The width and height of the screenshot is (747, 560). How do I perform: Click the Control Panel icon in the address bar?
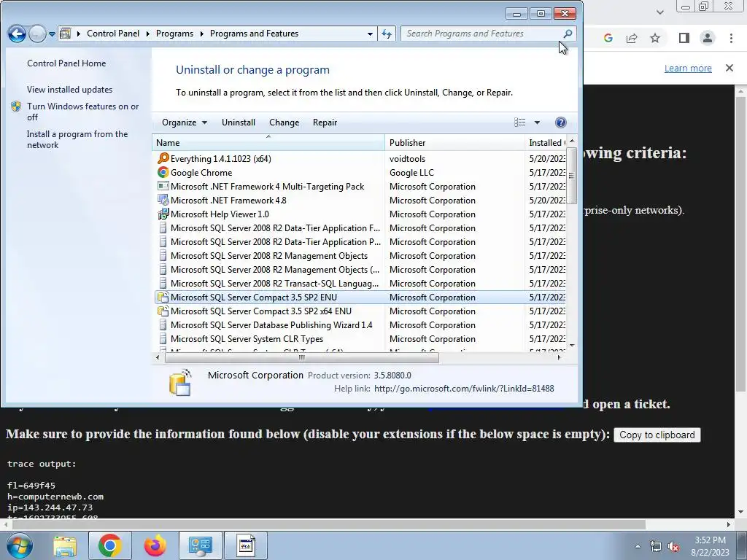(66, 34)
